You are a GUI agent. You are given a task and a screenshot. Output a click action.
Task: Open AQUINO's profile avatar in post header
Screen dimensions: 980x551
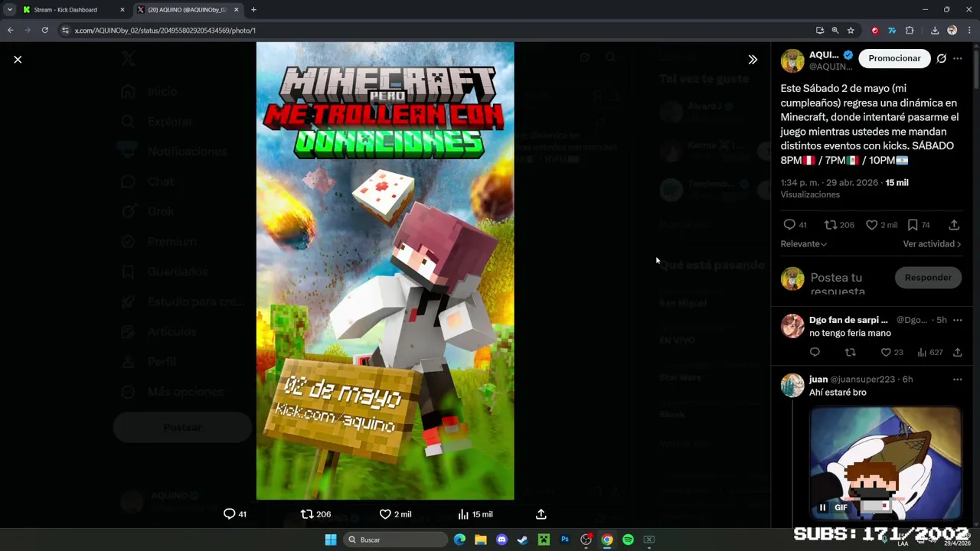(x=792, y=60)
